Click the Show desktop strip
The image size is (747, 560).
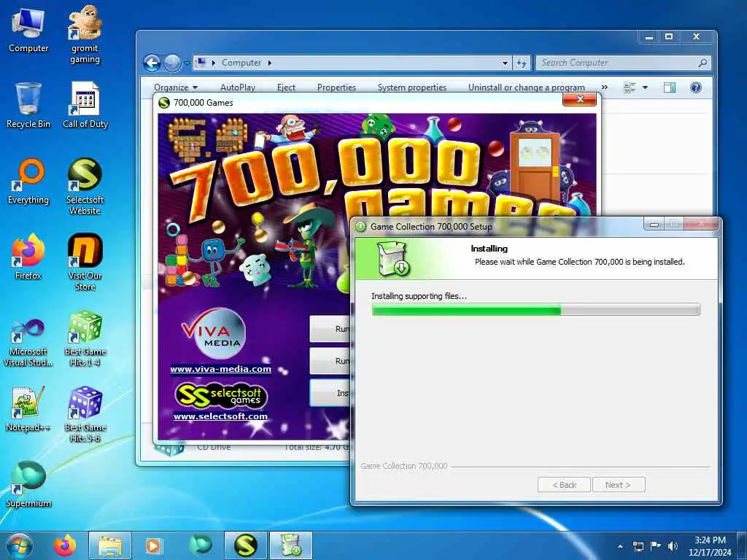[743, 545]
